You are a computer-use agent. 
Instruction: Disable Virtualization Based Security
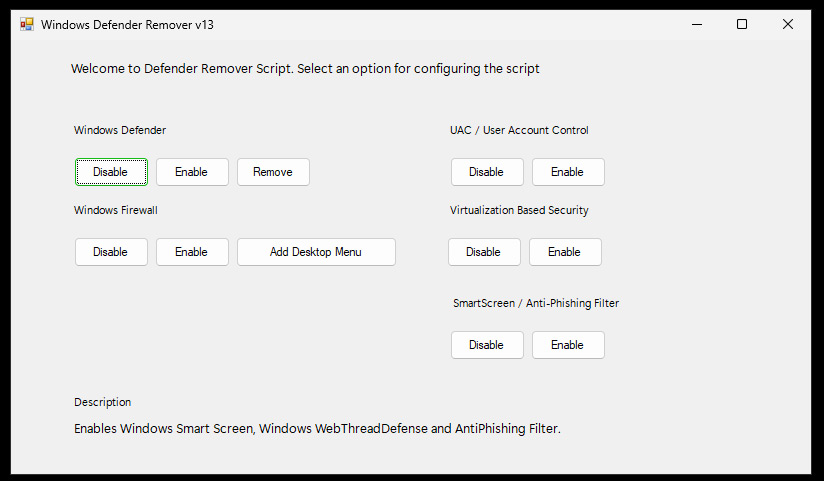pos(484,252)
